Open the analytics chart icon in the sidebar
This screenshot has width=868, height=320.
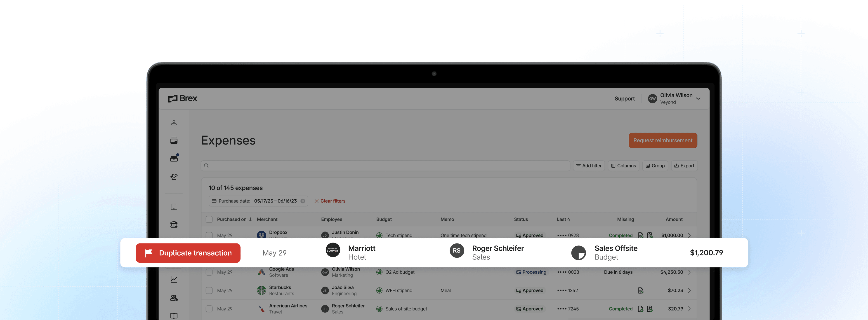[174, 279]
